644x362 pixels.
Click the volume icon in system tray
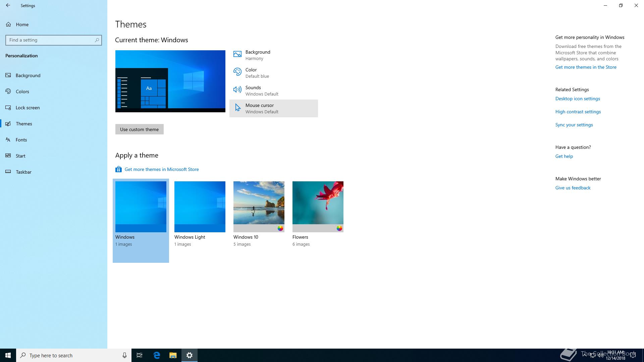(x=600, y=355)
